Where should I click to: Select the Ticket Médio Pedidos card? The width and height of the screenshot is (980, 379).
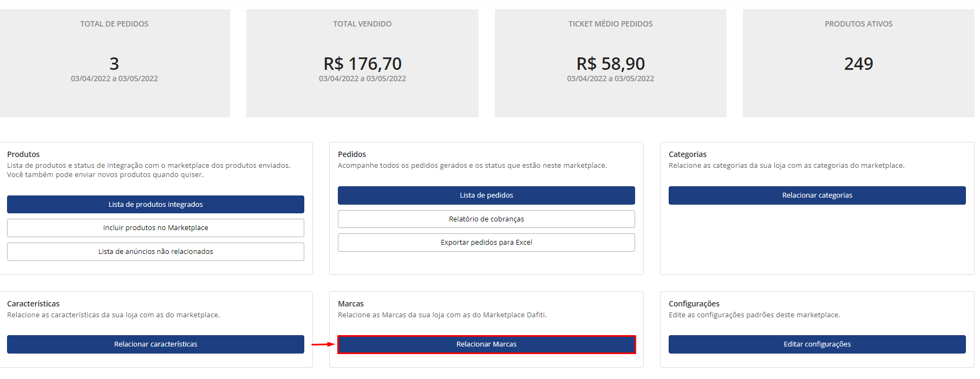610,63
